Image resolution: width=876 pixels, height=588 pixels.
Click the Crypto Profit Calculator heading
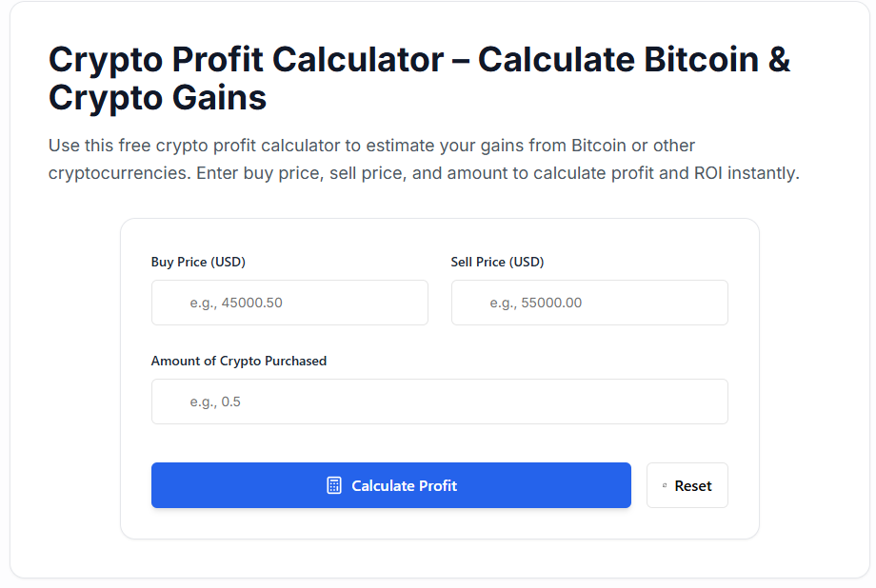coord(419,78)
